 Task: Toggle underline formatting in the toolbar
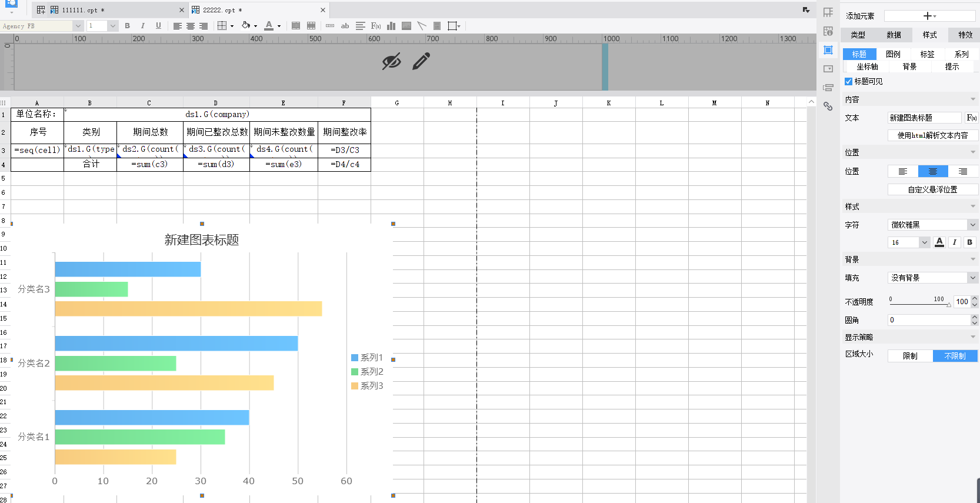coord(158,26)
